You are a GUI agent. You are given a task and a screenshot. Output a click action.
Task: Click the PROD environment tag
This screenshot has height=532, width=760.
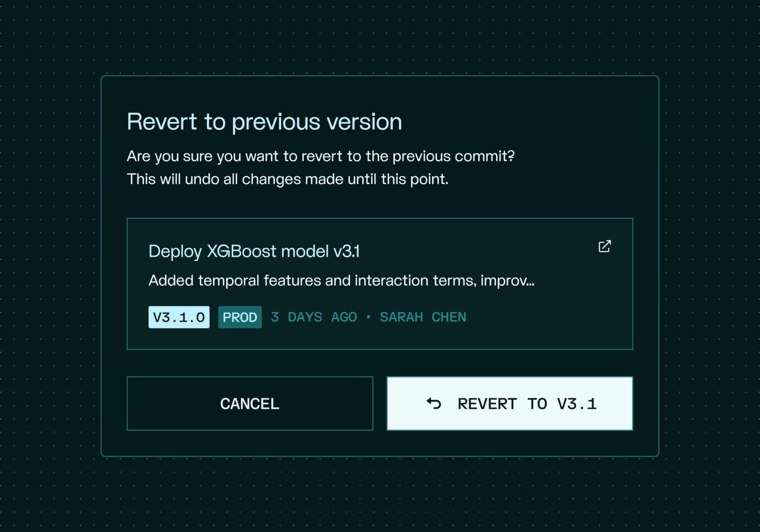(x=240, y=317)
